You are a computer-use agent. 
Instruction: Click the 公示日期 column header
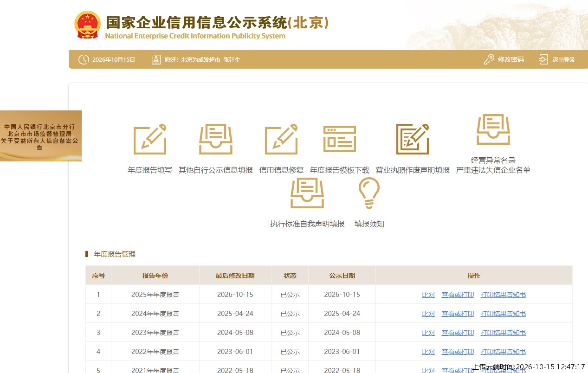(342, 276)
